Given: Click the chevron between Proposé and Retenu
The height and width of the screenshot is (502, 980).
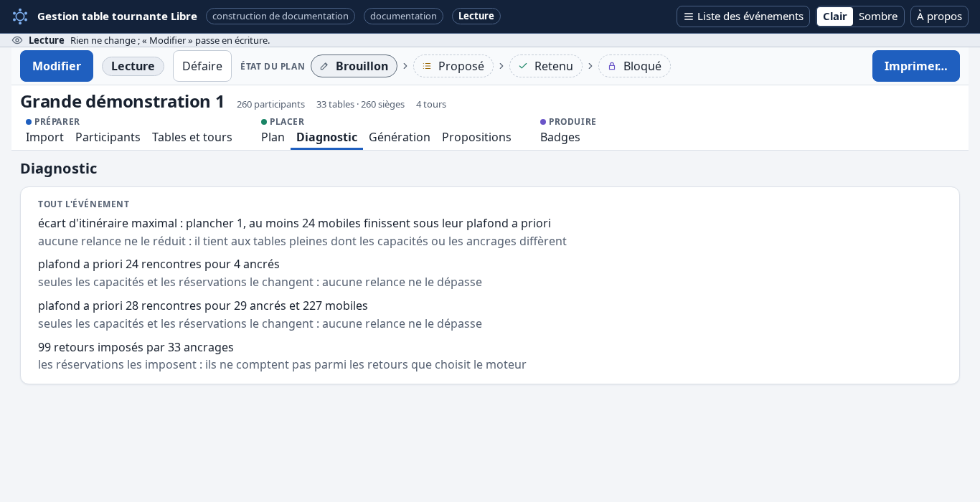Looking at the screenshot, I should pyautogui.click(x=501, y=66).
